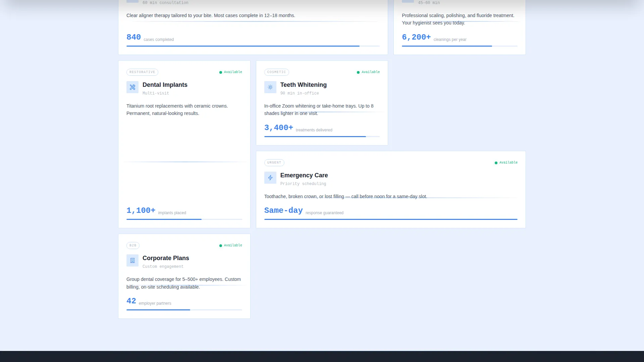
Task: Click the Teeth Whitening sun icon
Action: (x=270, y=87)
